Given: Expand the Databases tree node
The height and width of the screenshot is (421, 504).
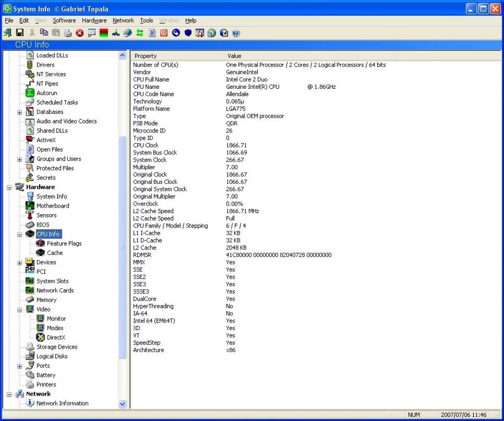Looking at the screenshot, I should pyautogui.click(x=19, y=112).
